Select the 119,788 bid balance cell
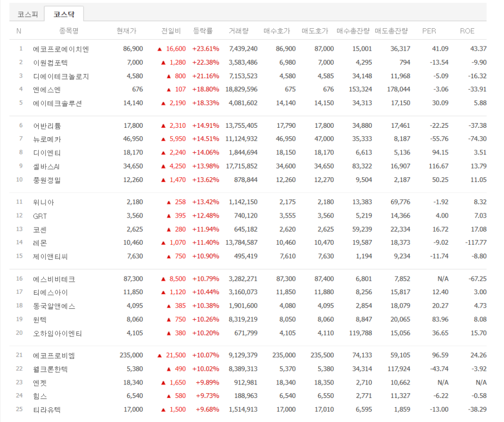Screen dimensions: 504x422 click(361, 333)
